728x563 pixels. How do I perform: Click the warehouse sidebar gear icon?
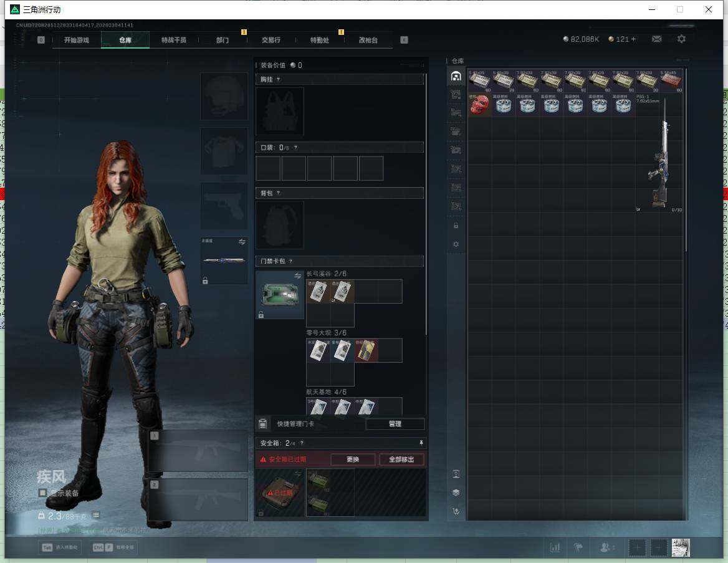point(456,244)
